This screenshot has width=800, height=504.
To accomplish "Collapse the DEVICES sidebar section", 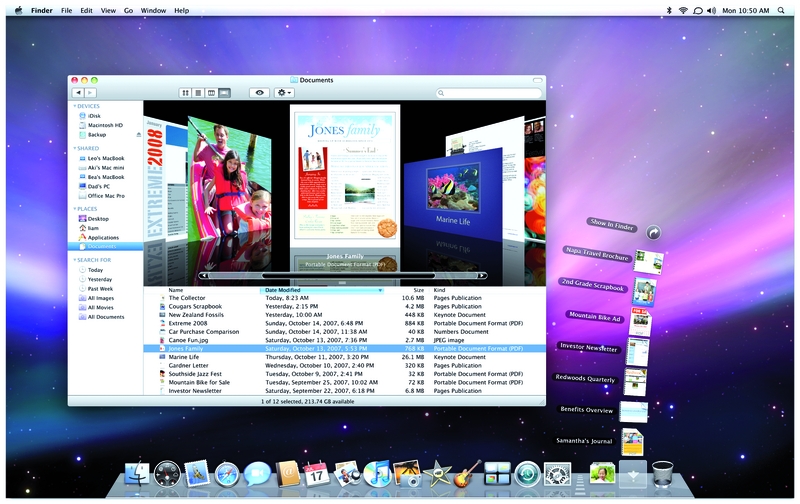I will pyautogui.click(x=74, y=106).
